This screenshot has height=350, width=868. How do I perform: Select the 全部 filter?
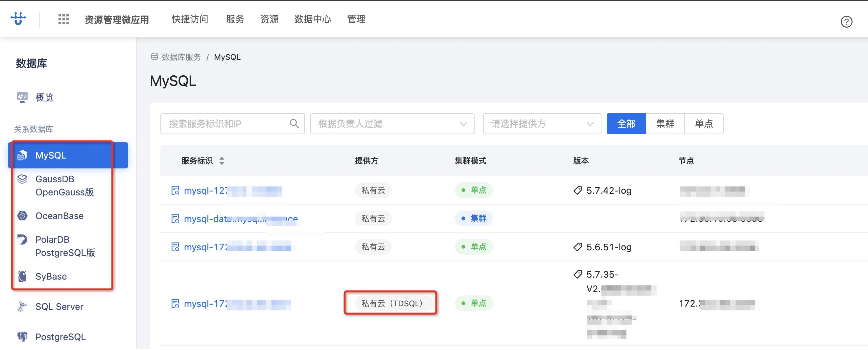pyautogui.click(x=626, y=124)
